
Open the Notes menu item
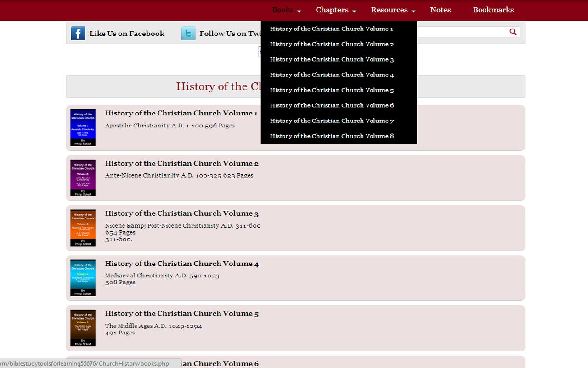point(441,10)
